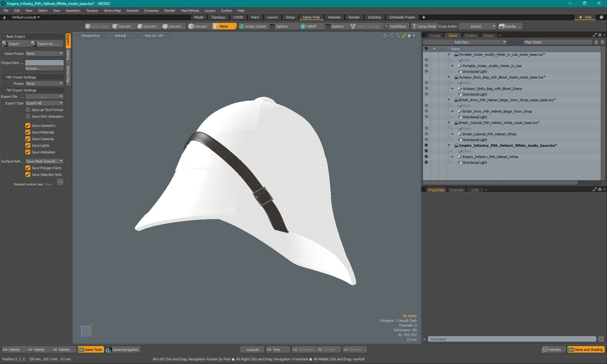The image size is (607, 364).
Task: Open the Add Item dropdown arrow
Action: tap(504, 42)
